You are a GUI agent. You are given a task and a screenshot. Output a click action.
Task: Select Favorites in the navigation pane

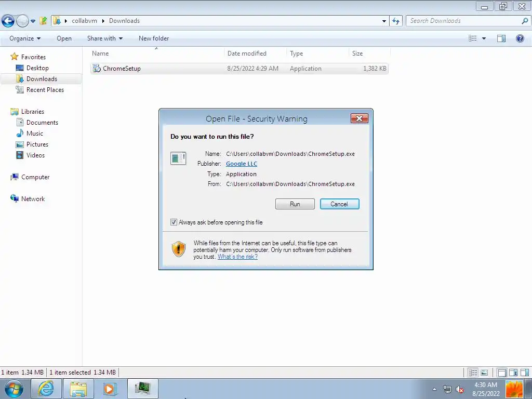[33, 57]
